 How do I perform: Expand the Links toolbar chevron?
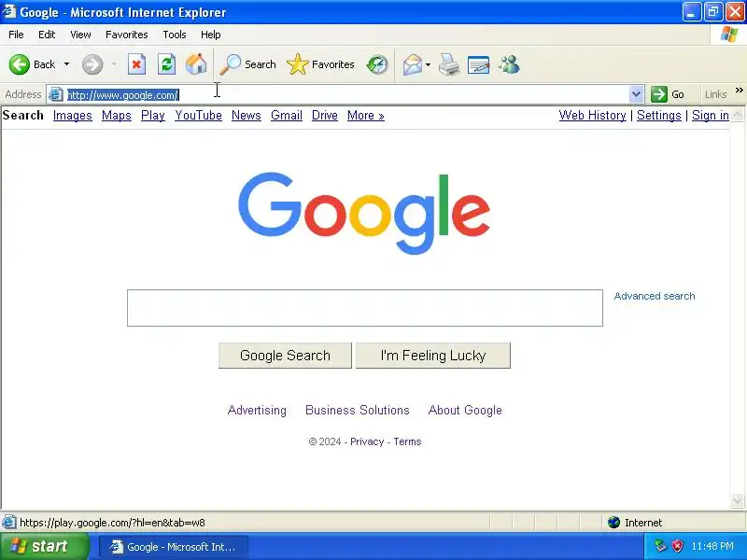pyautogui.click(x=739, y=90)
